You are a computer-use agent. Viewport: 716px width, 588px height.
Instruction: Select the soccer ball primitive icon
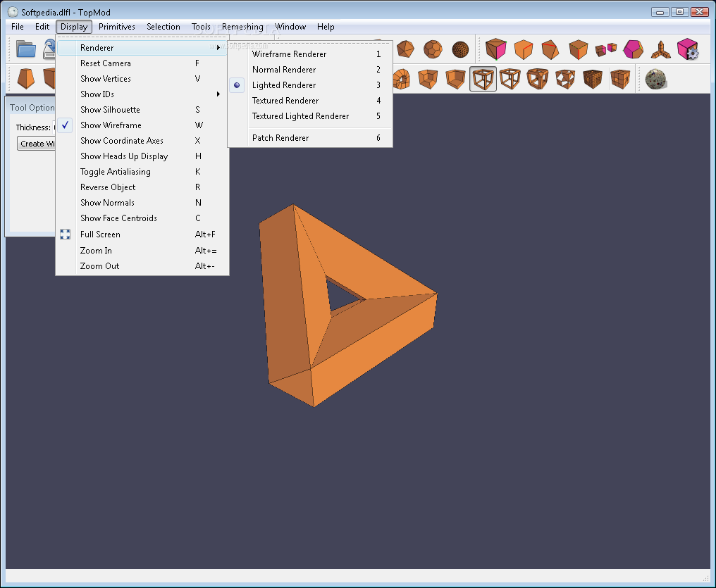(x=433, y=49)
